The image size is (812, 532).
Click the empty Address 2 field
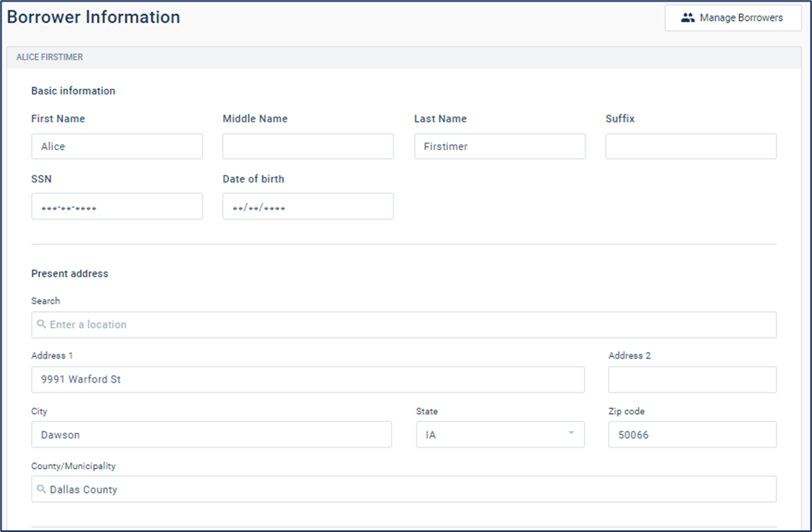click(693, 380)
